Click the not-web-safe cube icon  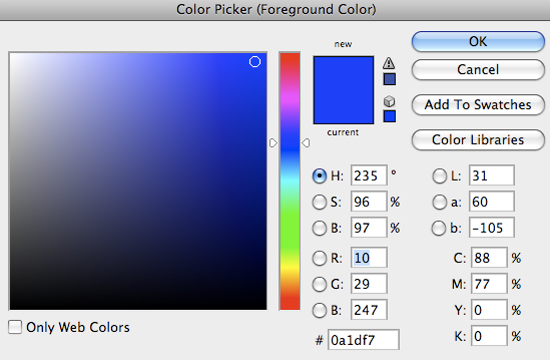click(389, 102)
